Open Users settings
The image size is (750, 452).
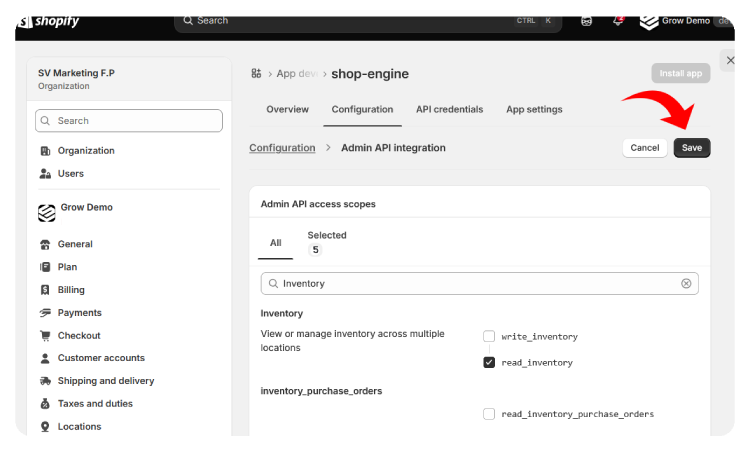point(71,174)
